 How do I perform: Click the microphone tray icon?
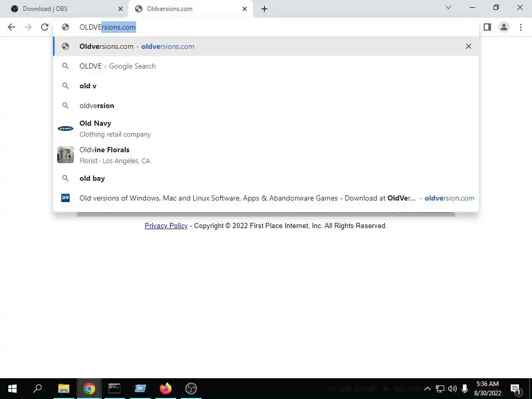click(x=465, y=389)
